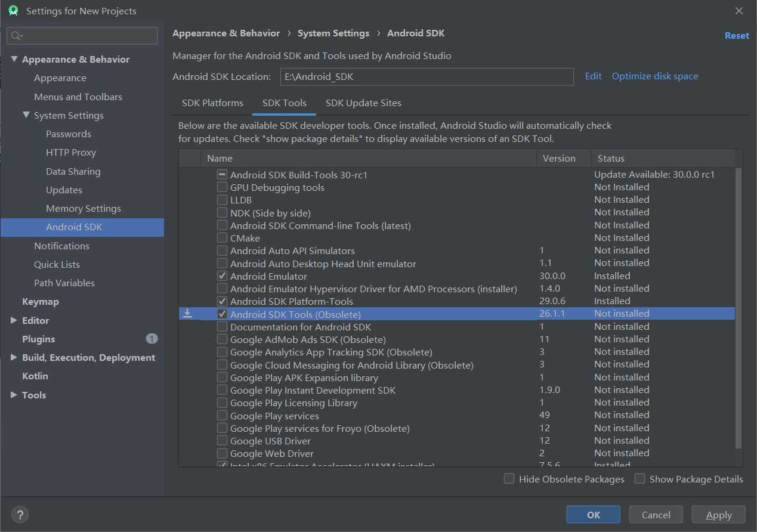The width and height of the screenshot is (757, 532).
Task: Click the Plugins update count badge
Action: [x=152, y=339]
